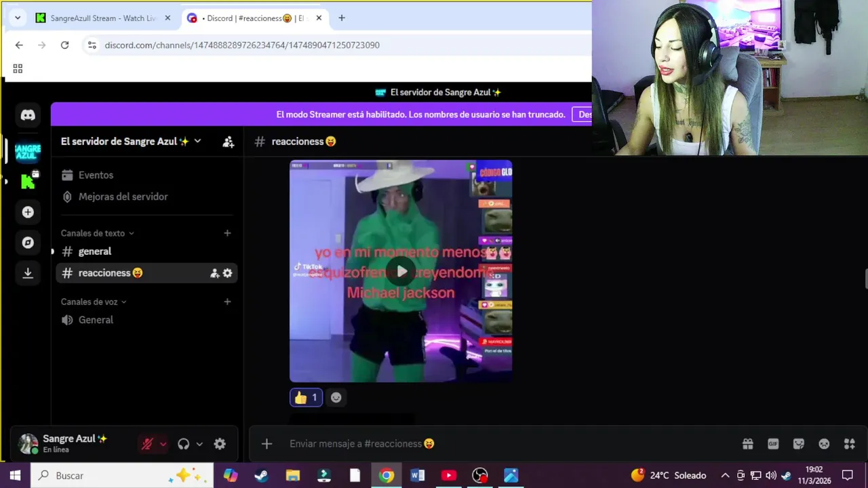Show hidden system tray icons
Viewport: 868px width, 488px height.
725,475
